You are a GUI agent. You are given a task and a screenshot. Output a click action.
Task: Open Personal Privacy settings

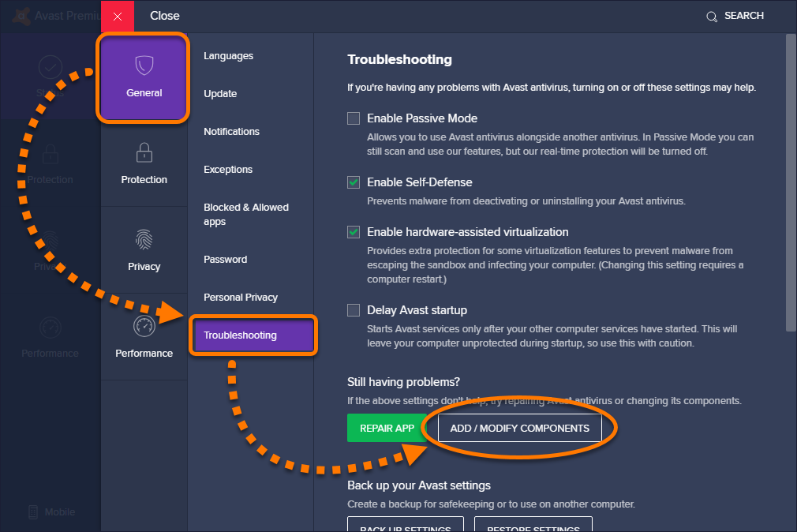pos(241,298)
